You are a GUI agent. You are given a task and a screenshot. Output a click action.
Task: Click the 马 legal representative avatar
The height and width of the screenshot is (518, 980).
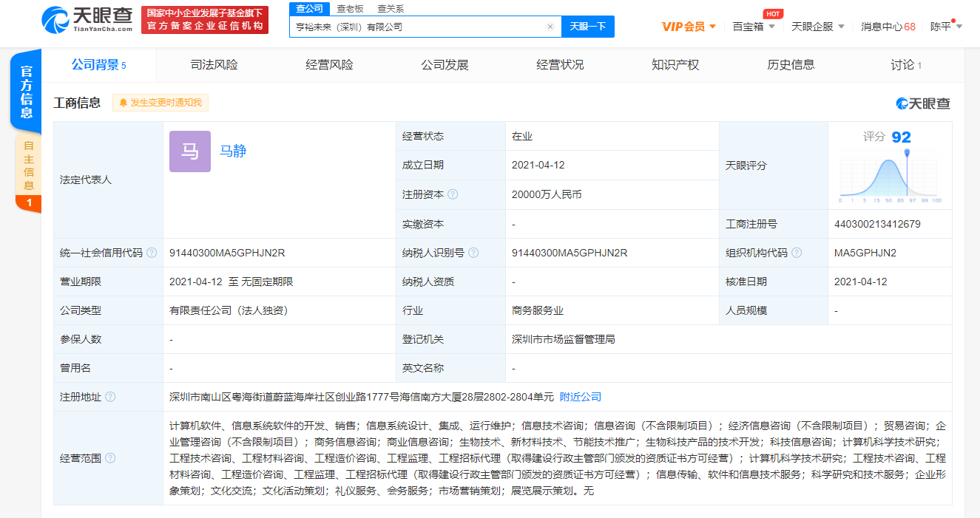point(190,151)
